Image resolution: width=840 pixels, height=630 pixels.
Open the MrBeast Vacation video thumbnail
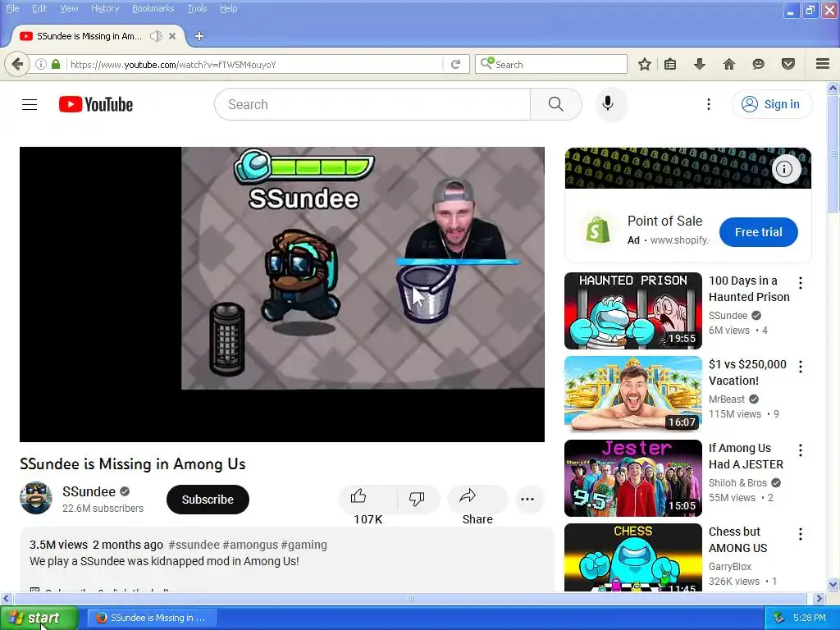[632, 395]
